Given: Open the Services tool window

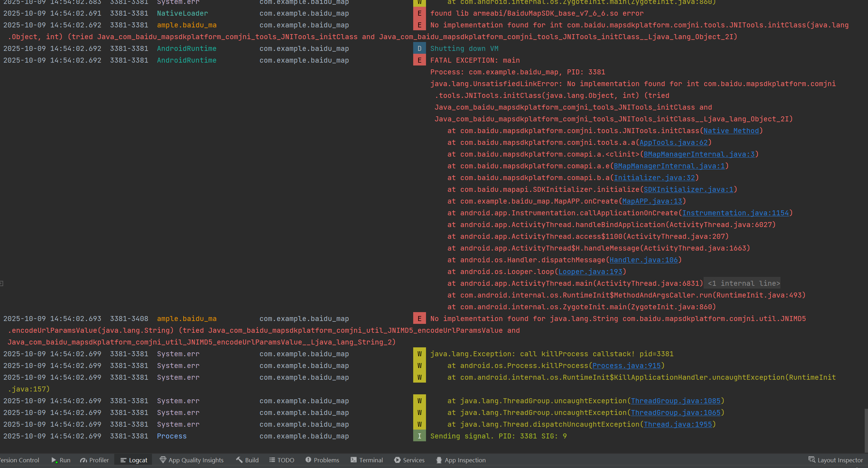Looking at the screenshot, I should coord(409,460).
